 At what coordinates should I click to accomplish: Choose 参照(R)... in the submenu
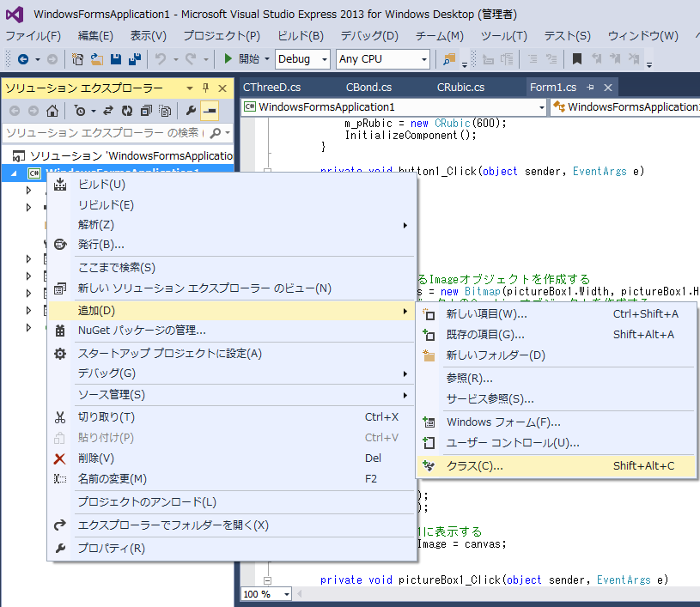click(x=557, y=379)
